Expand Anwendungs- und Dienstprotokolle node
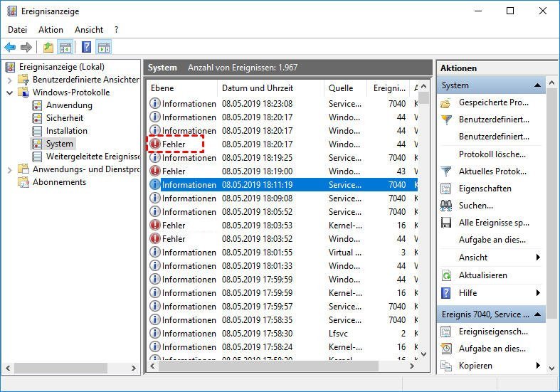560x392 pixels. pyautogui.click(x=10, y=170)
